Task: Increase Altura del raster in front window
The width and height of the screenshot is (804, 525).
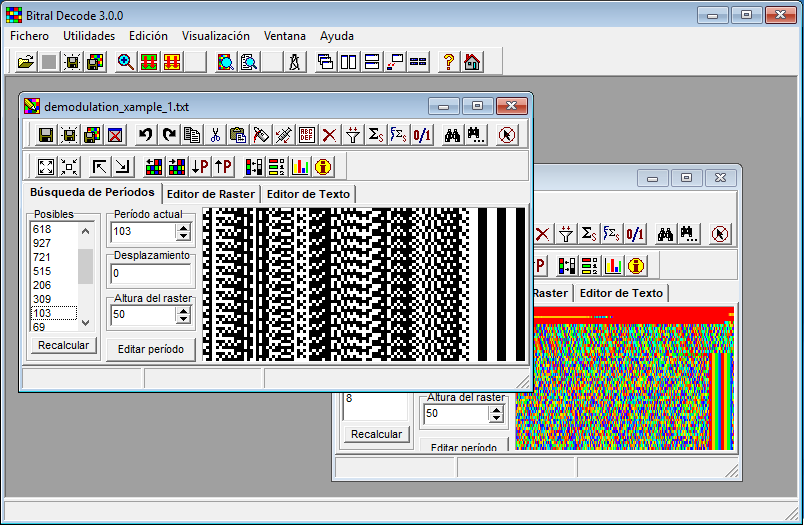Action: (183, 310)
